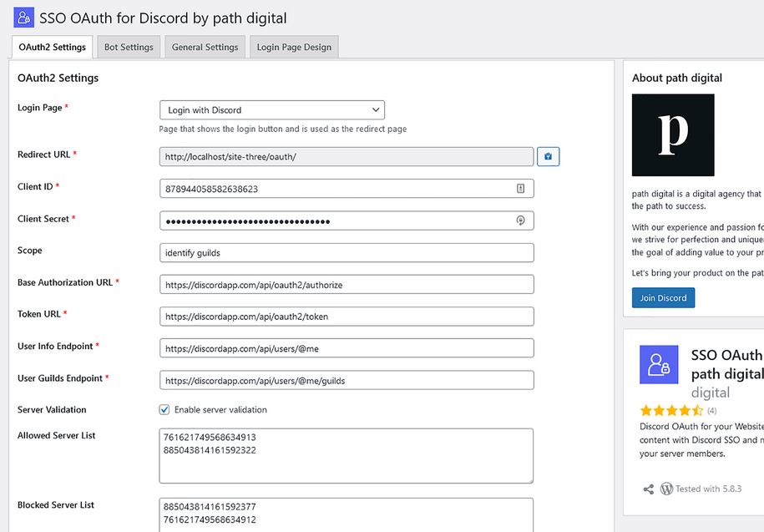This screenshot has width=764, height=532.
Task: Open the Login Page Design tab
Action: pos(294,48)
